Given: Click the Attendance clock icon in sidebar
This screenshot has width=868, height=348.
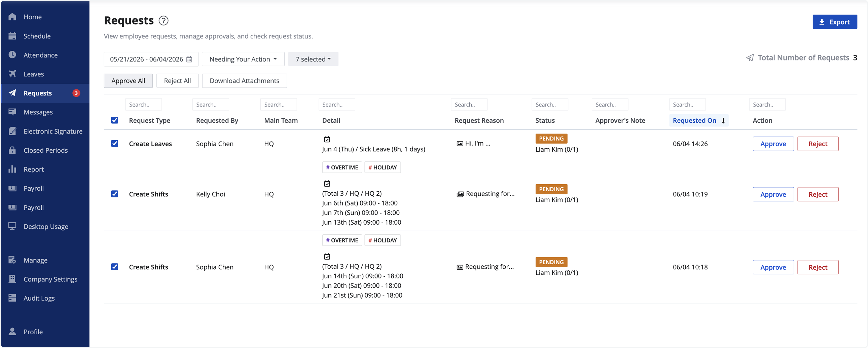Looking at the screenshot, I should pos(12,54).
